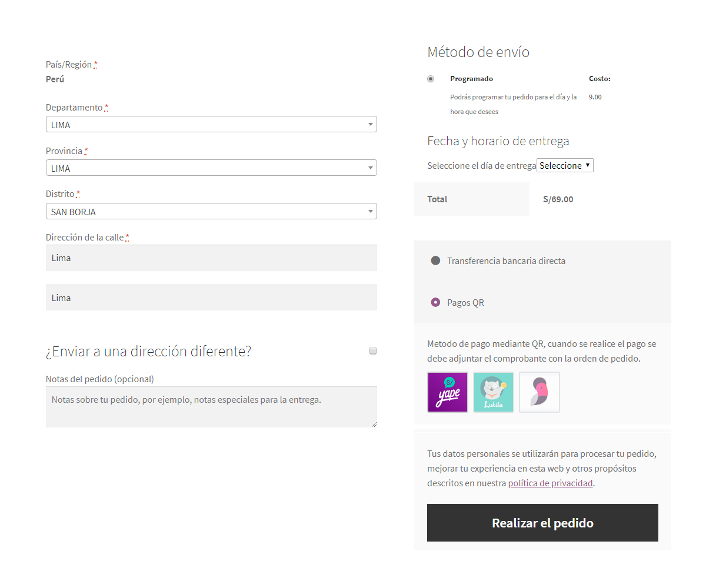Open the delivery day Seleccione dropdown
This screenshot has height=588, width=706.
click(565, 166)
